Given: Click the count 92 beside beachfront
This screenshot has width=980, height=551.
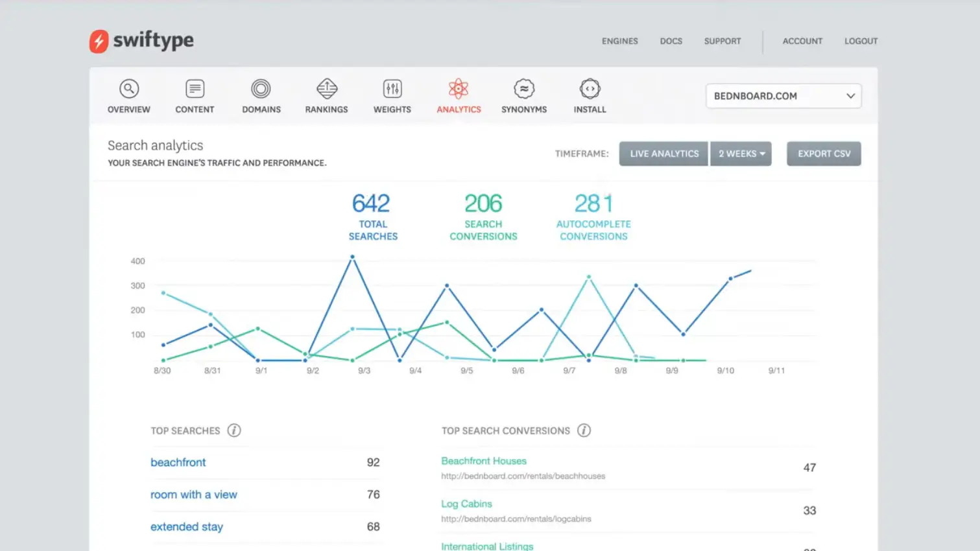Looking at the screenshot, I should (373, 462).
